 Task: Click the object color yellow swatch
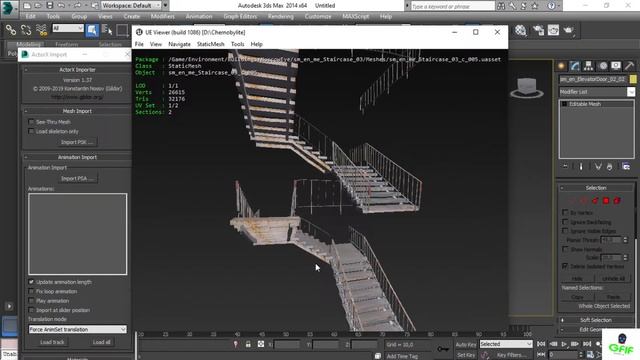click(x=633, y=79)
